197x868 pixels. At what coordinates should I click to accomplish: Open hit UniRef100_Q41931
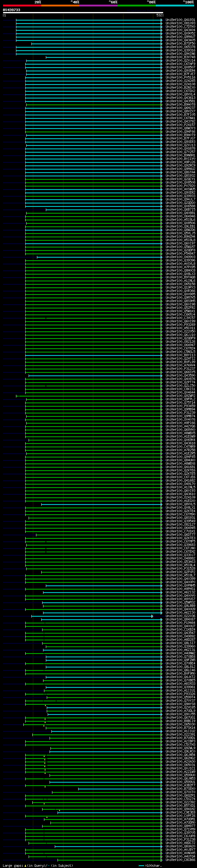[x=180, y=20]
